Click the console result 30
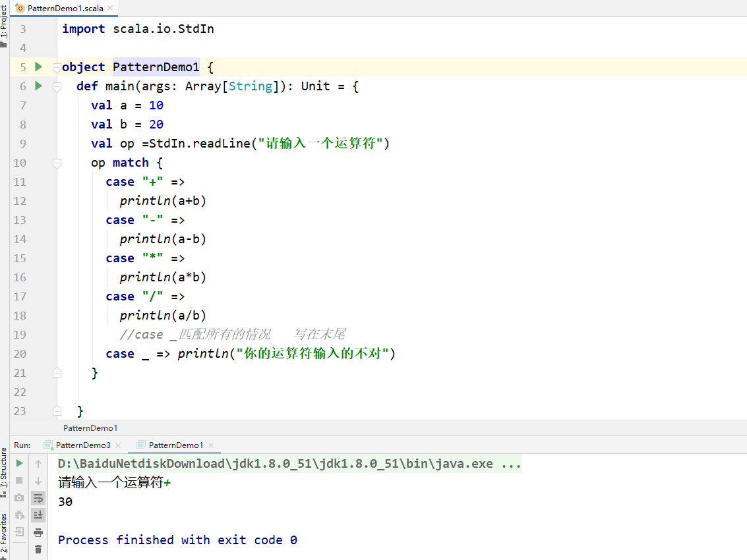 [x=65, y=502]
